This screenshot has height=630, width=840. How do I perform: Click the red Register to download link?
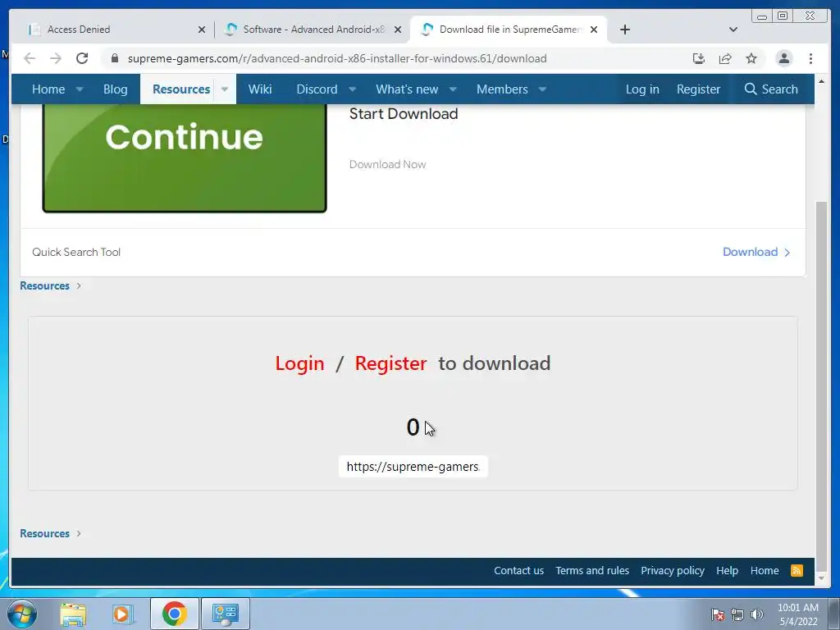point(390,363)
